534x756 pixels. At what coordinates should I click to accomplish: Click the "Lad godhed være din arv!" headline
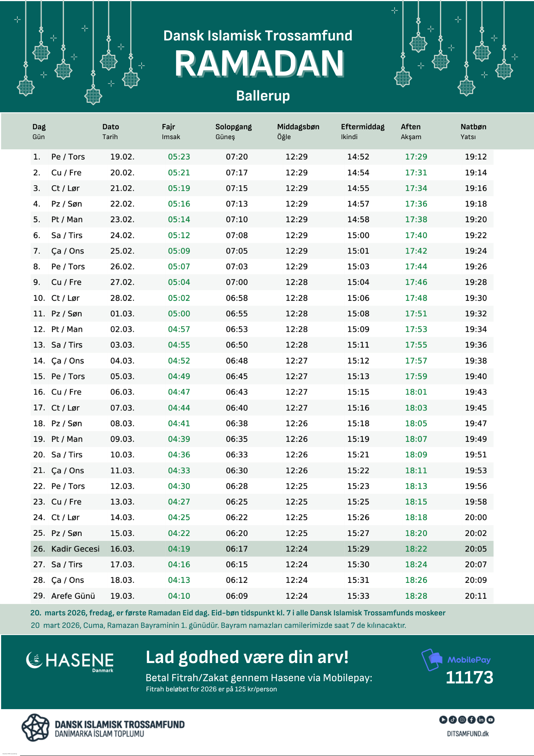tap(247, 657)
